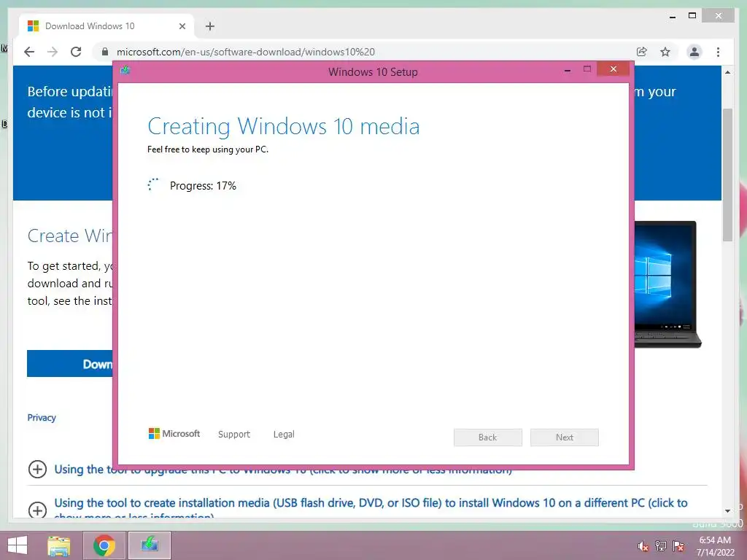Open the Support link in Setup
Viewport: 747px width, 560px height.
tap(234, 435)
